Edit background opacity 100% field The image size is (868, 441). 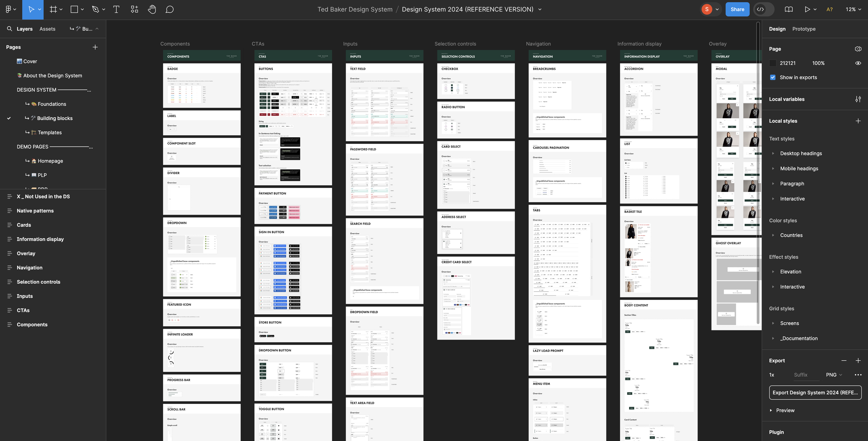coord(818,63)
